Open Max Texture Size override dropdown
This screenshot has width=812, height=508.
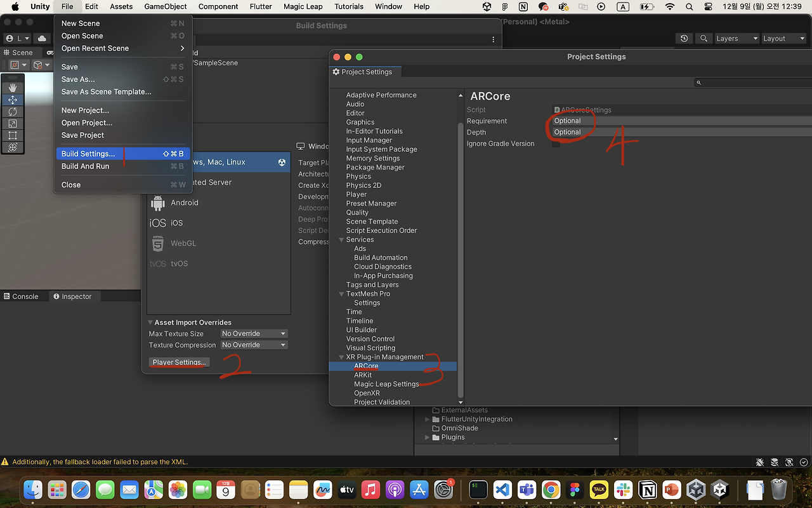(x=254, y=333)
